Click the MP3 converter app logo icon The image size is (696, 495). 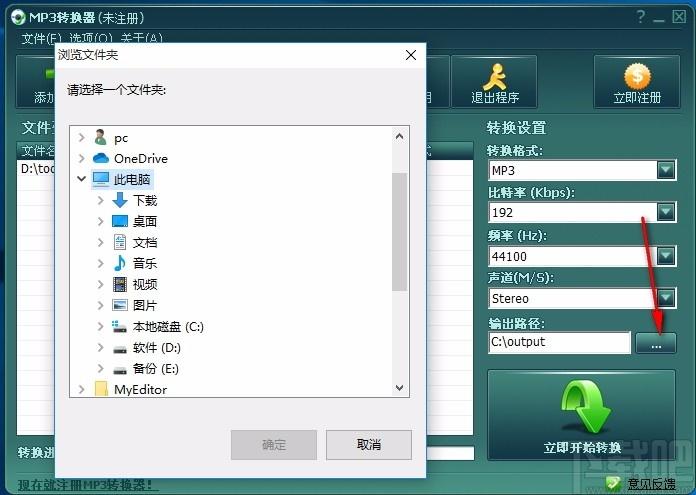[x=18, y=18]
